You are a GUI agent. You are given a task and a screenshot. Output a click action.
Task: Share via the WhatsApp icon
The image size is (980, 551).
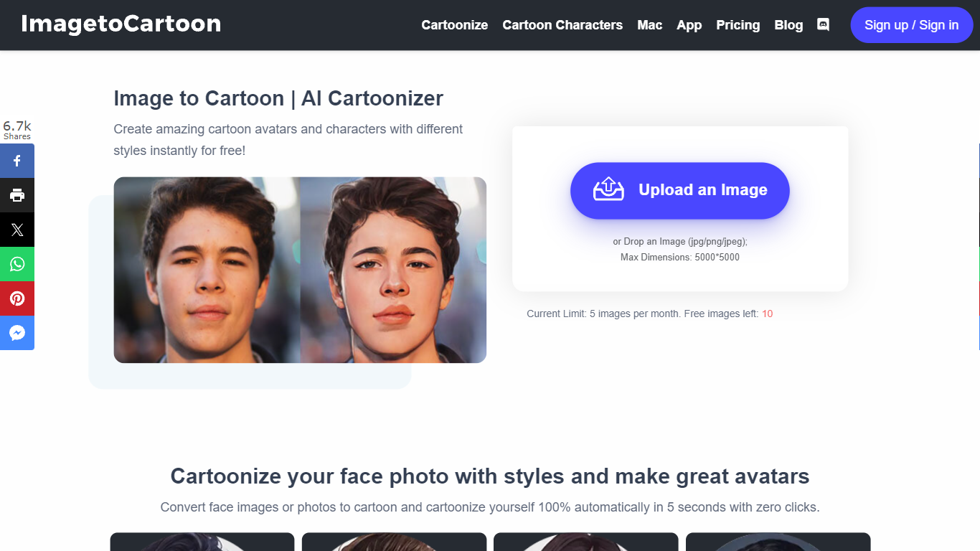[x=17, y=264]
